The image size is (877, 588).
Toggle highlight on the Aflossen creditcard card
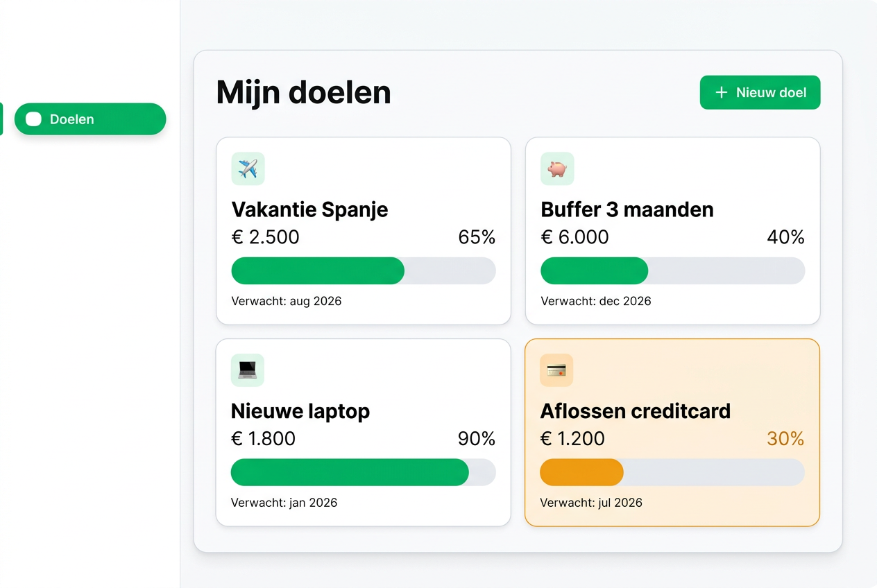[x=672, y=432]
